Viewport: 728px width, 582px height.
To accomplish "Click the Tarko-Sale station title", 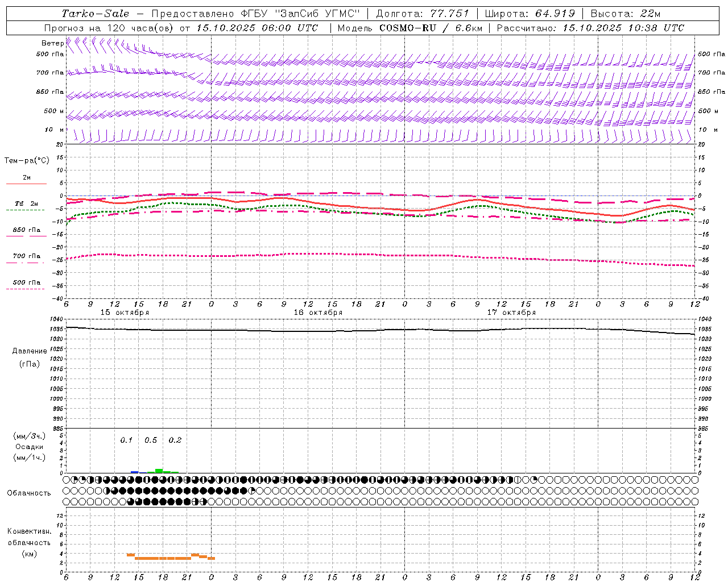I will coord(95,14).
